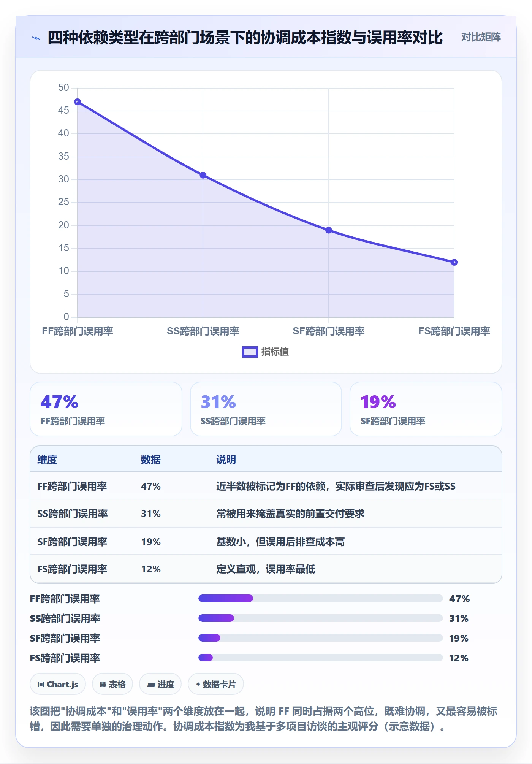Image resolution: width=532 pixels, height=764 pixels.
Task: Click the y-axis tick label 50
Action: tap(63, 88)
